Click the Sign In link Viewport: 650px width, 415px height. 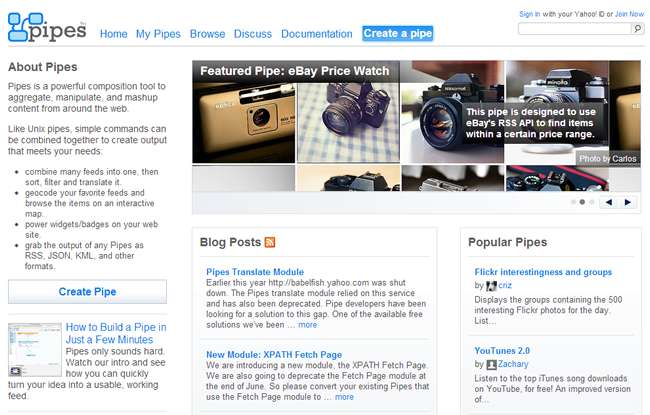pyautogui.click(x=529, y=14)
